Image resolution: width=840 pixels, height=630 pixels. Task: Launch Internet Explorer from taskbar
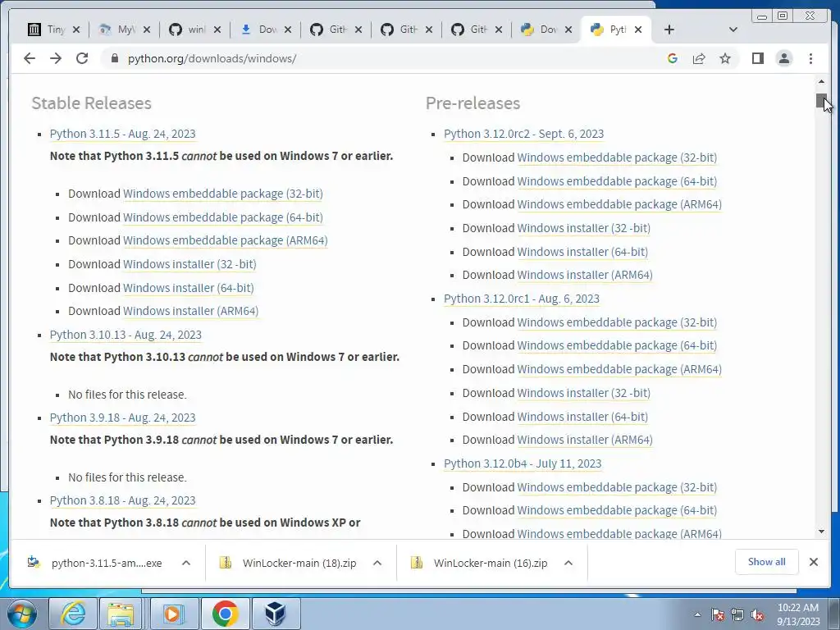[73, 614]
